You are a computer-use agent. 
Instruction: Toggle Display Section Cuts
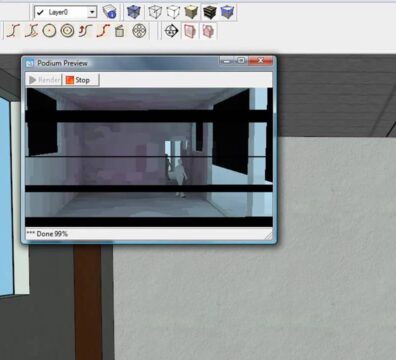(x=208, y=31)
